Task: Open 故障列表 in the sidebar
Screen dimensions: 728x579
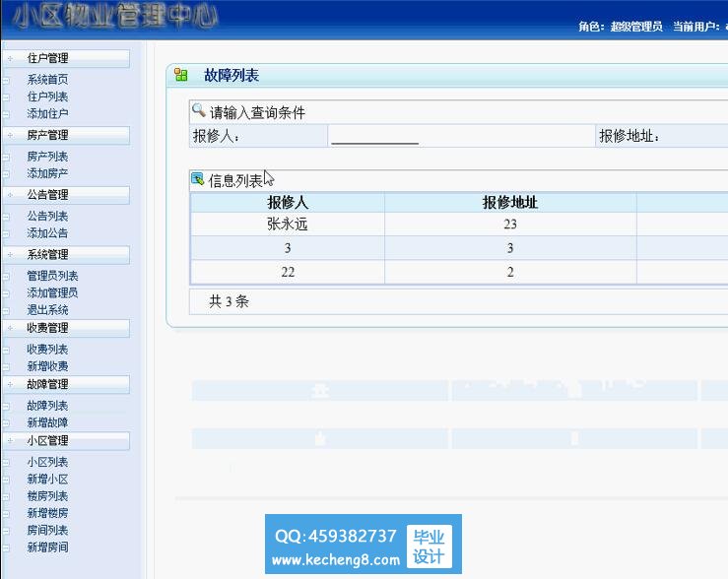Action: (47, 406)
